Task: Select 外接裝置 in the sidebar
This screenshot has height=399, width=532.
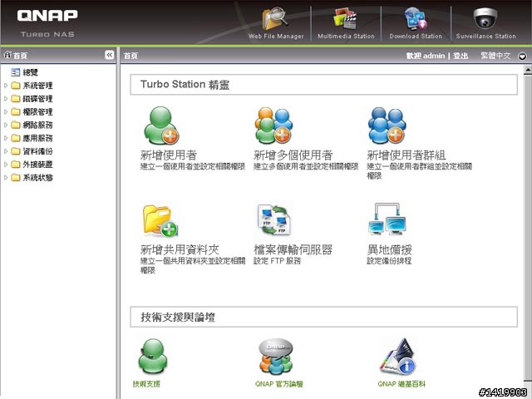Action: tap(37, 165)
